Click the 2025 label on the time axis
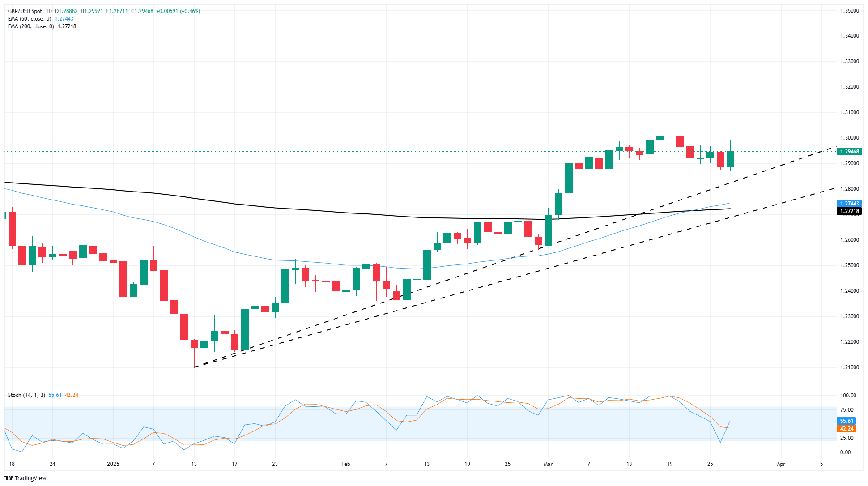The width and height of the screenshot is (868, 486). [113, 464]
